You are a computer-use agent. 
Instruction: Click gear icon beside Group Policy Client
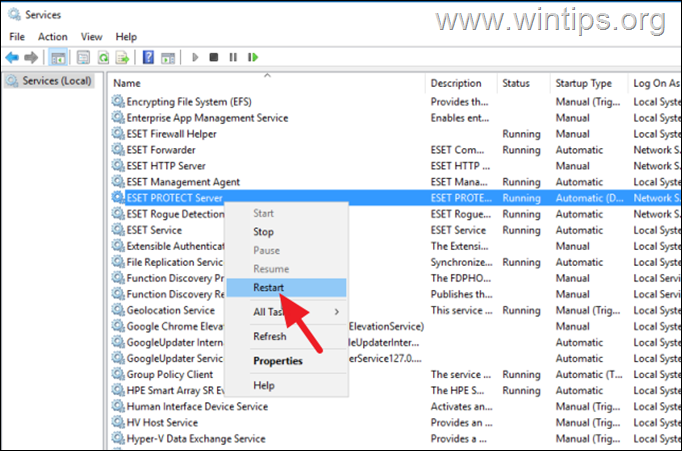click(118, 374)
